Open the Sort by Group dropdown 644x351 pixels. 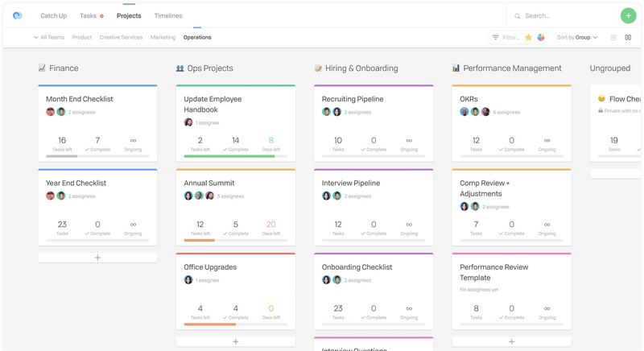(x=577, y=37)
